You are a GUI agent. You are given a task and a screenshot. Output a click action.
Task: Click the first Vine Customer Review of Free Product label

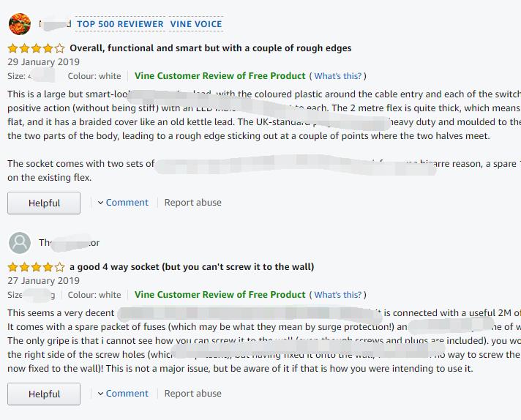coord(220,76)
